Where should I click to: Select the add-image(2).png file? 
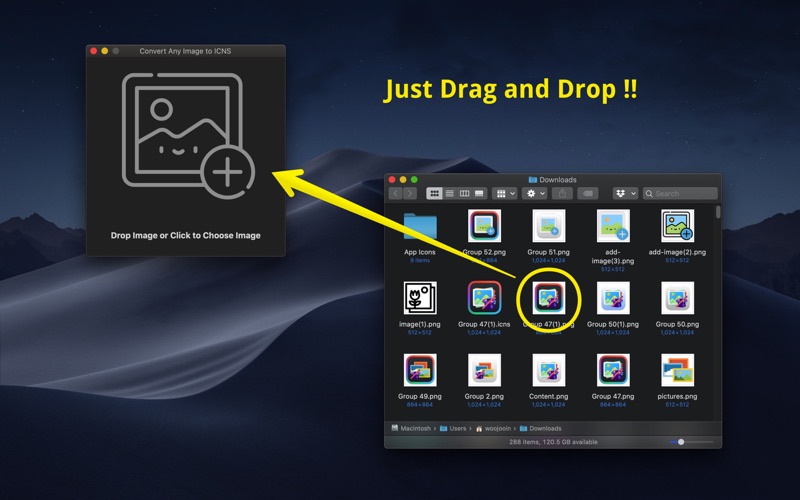pyautogui.click(x=678, y=226)
